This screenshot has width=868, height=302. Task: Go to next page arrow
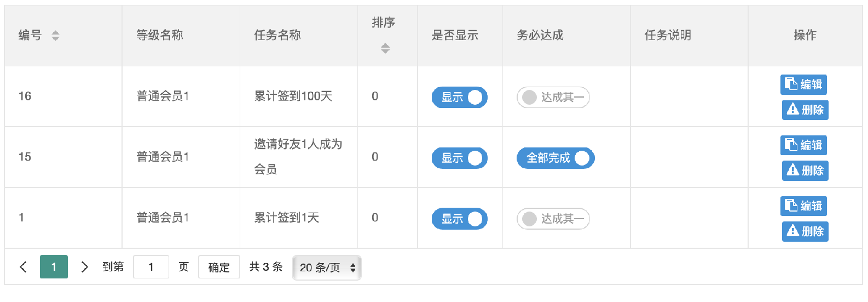pyautogui.click(x=84, y=267)
